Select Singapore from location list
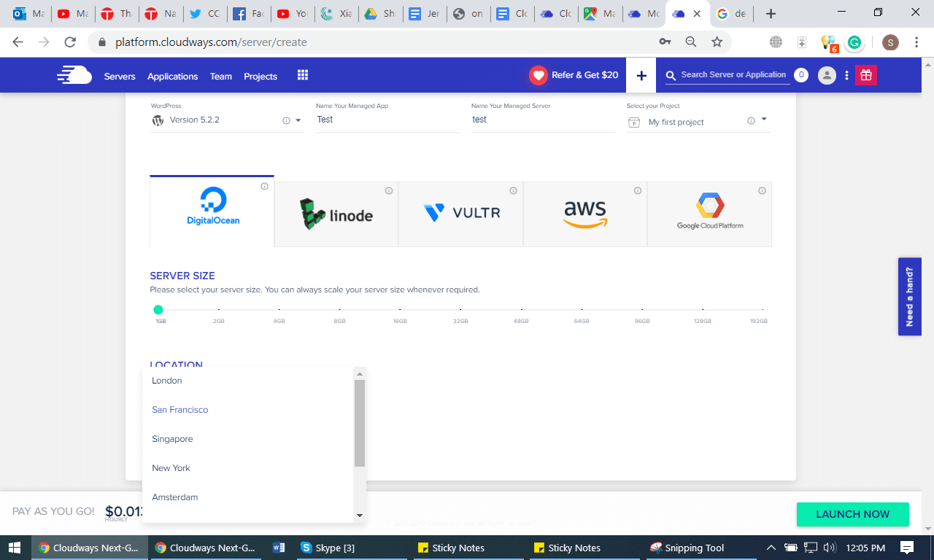Viewport: 934px width, 560px height. tap(249, 439)
